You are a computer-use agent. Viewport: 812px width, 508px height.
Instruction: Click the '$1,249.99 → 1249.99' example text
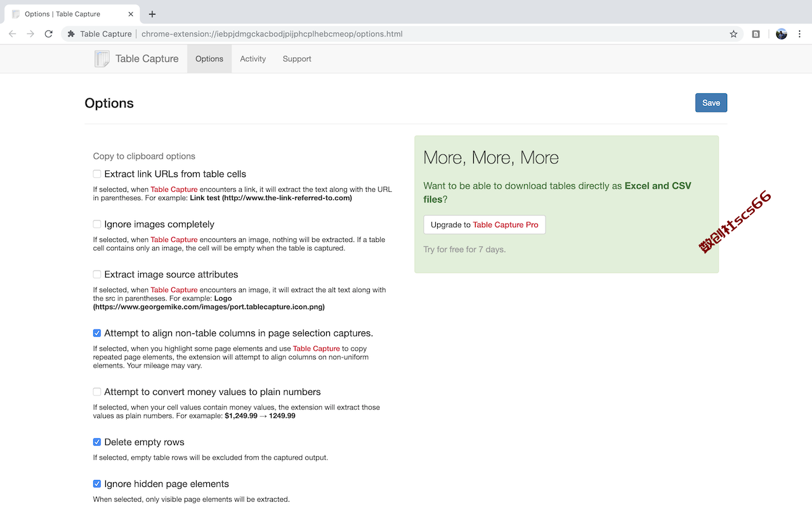tap(260, 416)
